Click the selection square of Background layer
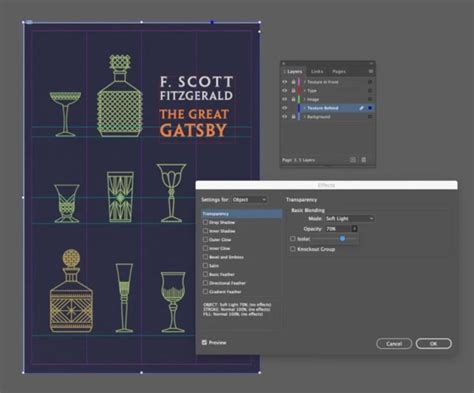 click(x=370, y=116)
